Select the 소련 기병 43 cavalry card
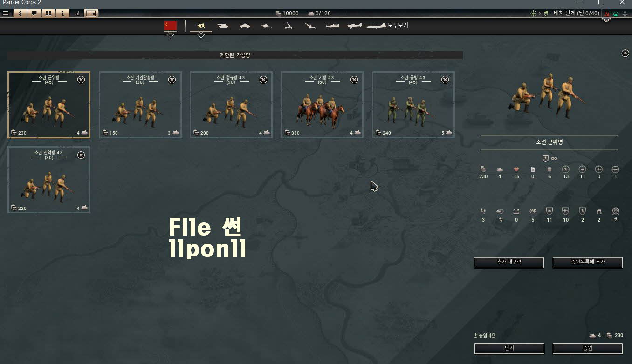The image size is (632, 364). 322,105
